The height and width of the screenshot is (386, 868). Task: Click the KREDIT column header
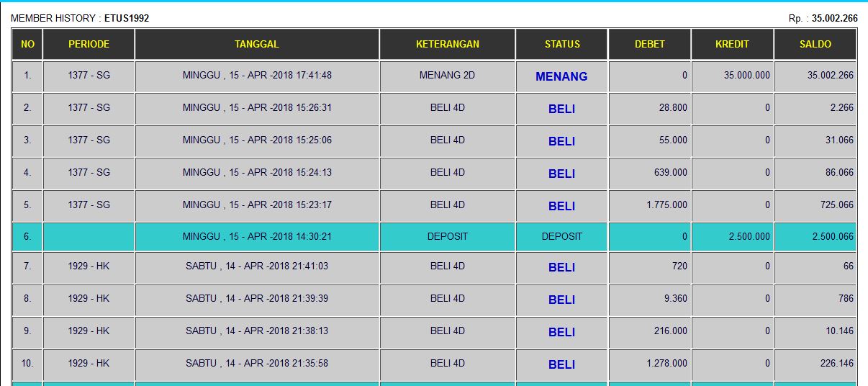(732, 44)
